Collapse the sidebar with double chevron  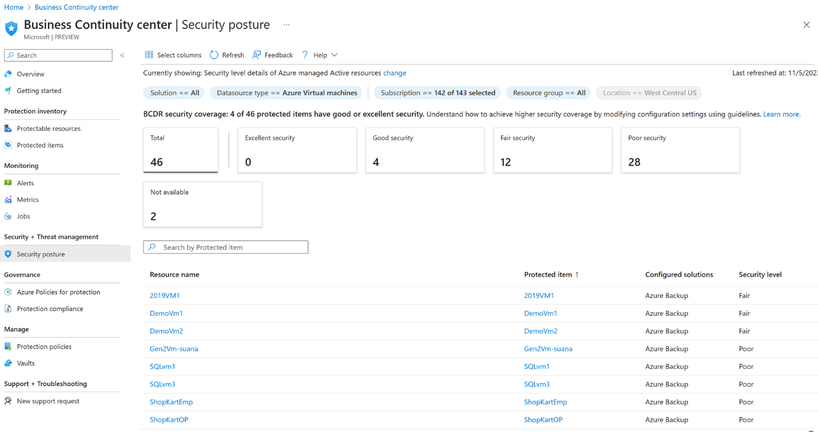coord(122,55)
